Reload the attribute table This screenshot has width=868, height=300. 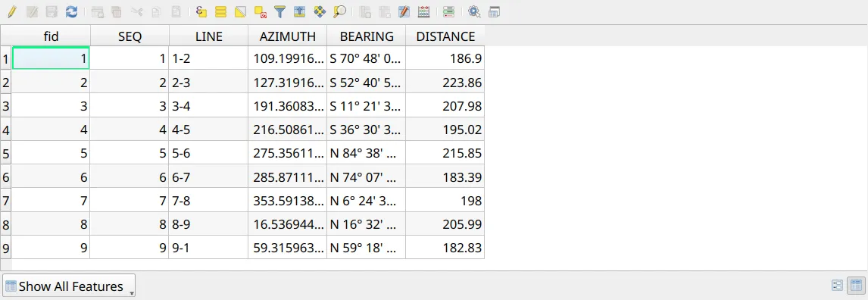point(71,11)
